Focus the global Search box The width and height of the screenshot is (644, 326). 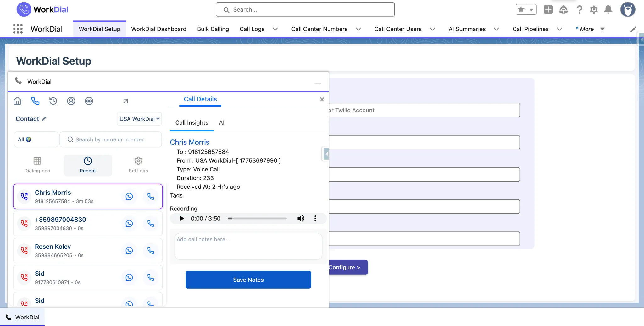(305, 9)
